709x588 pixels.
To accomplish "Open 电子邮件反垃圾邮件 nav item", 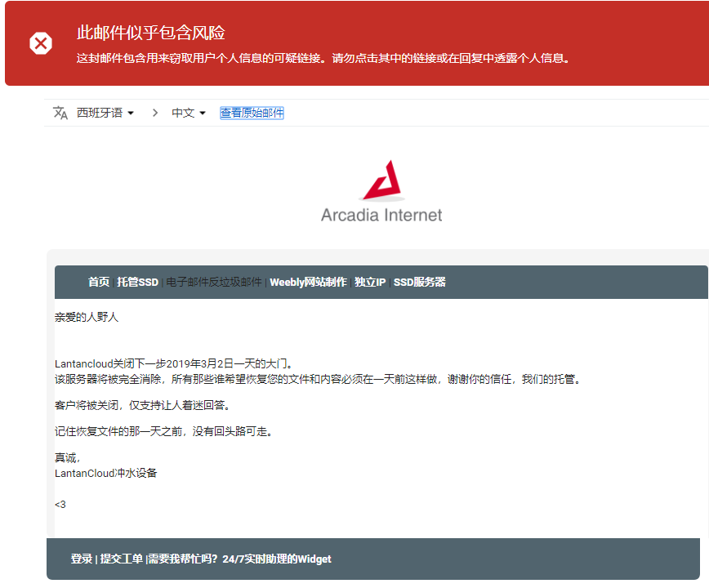I will 214,282.
